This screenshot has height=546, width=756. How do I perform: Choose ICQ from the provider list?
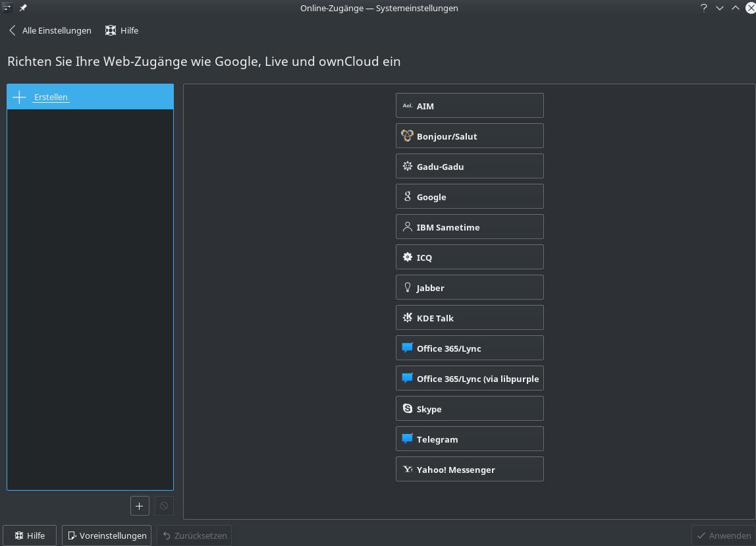pyautogui.click(x=470, y=257)
